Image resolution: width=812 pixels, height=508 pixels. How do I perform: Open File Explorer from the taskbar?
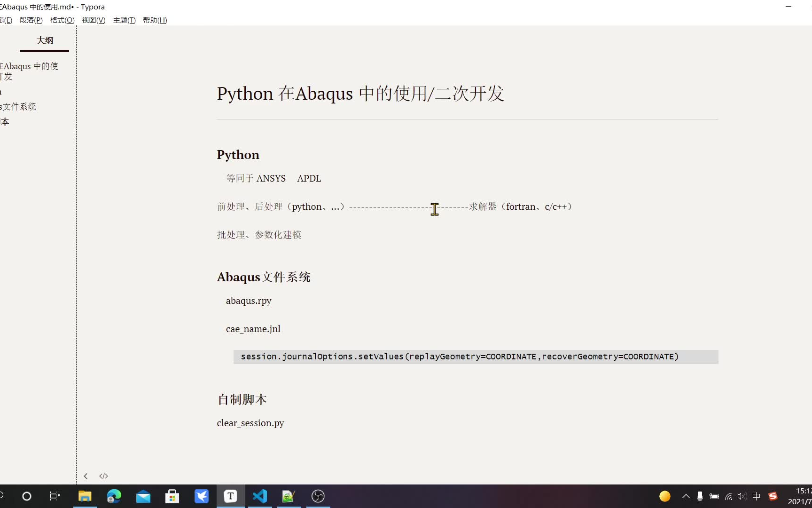click(x=85, y=496)
